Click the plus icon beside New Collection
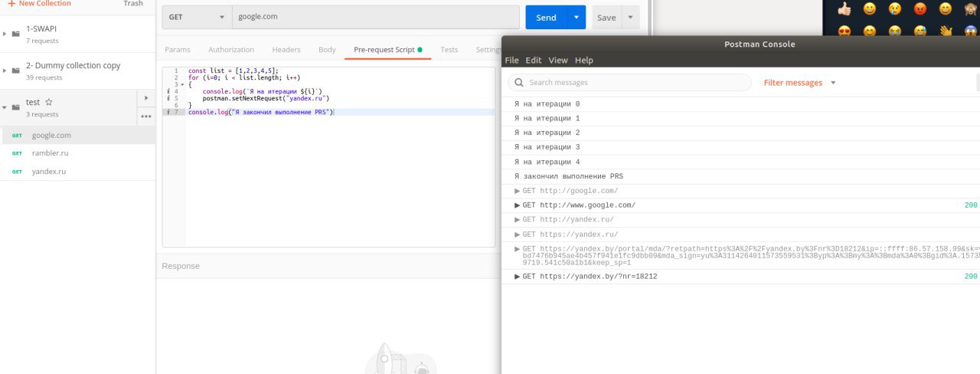 pyautogui.click(x=12, y=4)
